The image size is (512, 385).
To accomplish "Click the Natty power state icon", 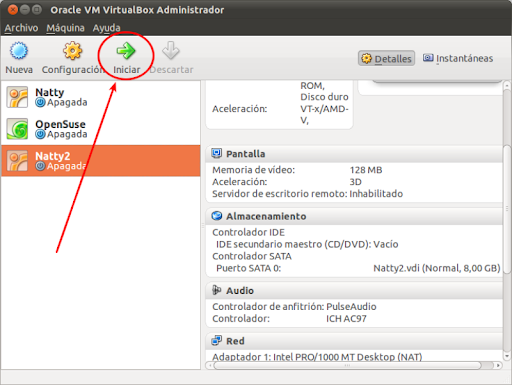I will (x=40, y=102).
